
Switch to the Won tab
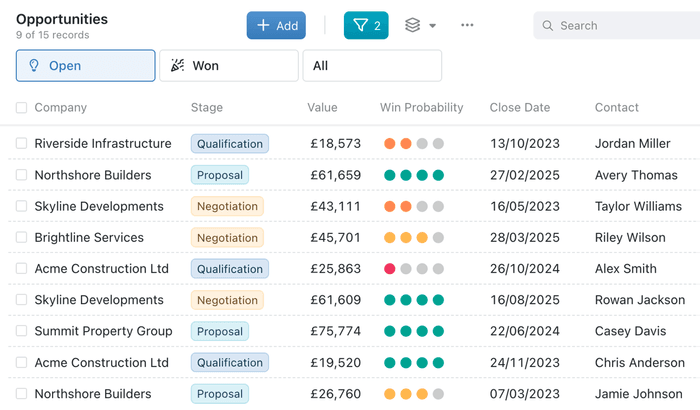[228, 66]
